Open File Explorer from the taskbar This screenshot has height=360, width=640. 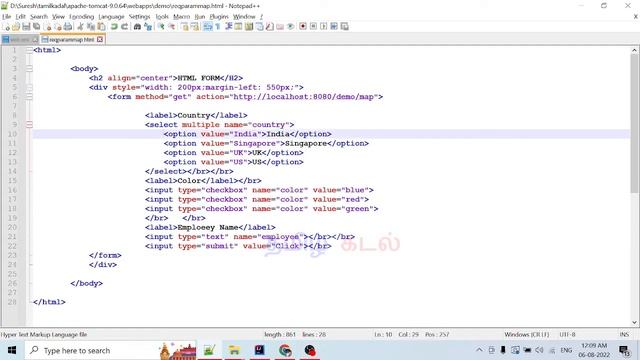(234, 351)
